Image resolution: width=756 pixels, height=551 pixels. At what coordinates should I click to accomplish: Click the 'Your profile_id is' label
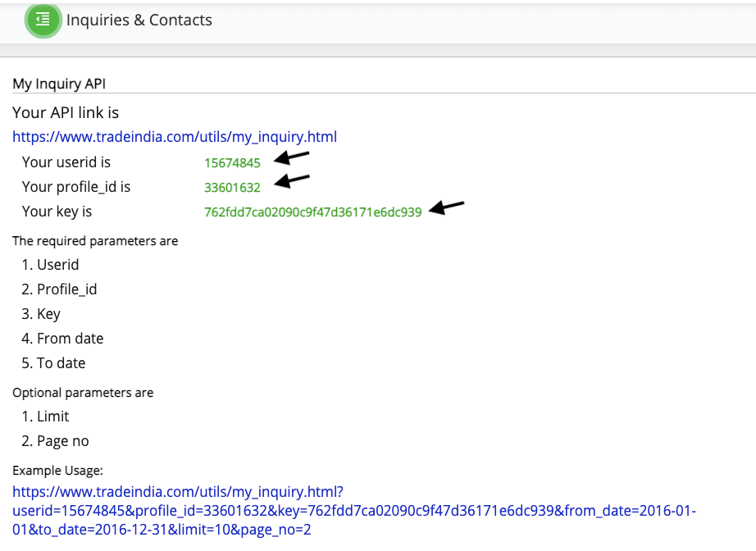(x=76, y=187)
